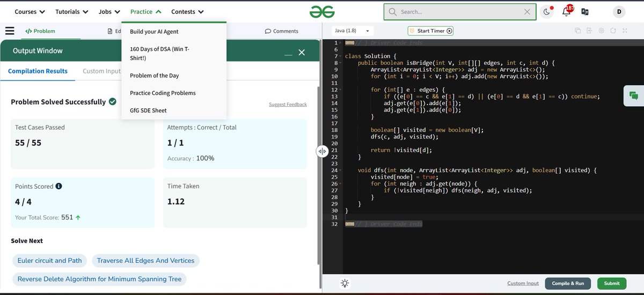Collapse class Solution fold at line 7
This screenshot has height=295, width=644.
pos(341,56)
